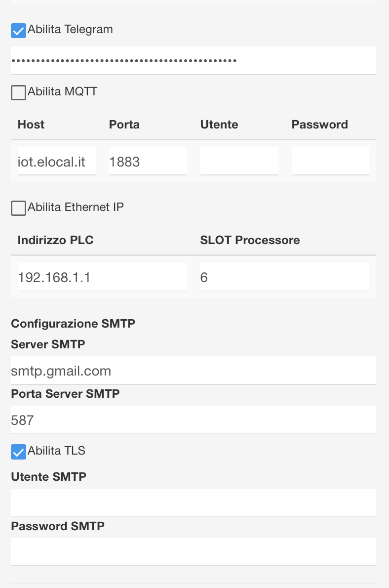Disable the Abilita TLS checkbox
The width and height of the screenshot is (389, 588).
click(18, 452)
